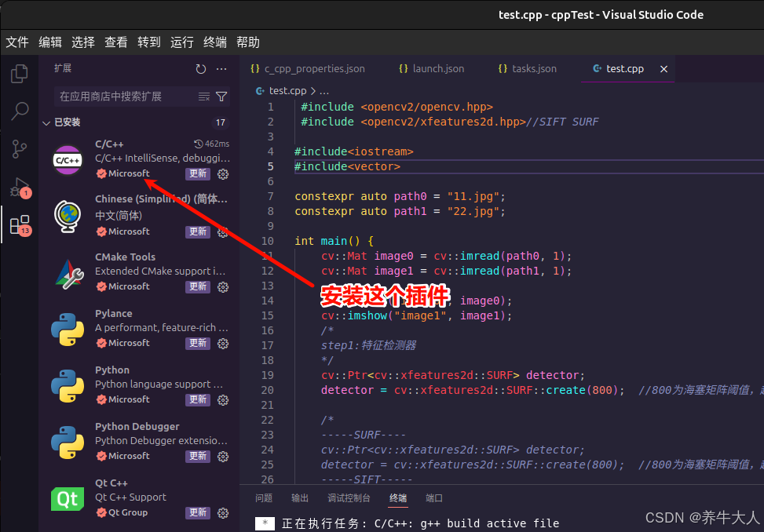Open the Explorer view in activity bar
The image size is (764, 532).
click(19, 74)
